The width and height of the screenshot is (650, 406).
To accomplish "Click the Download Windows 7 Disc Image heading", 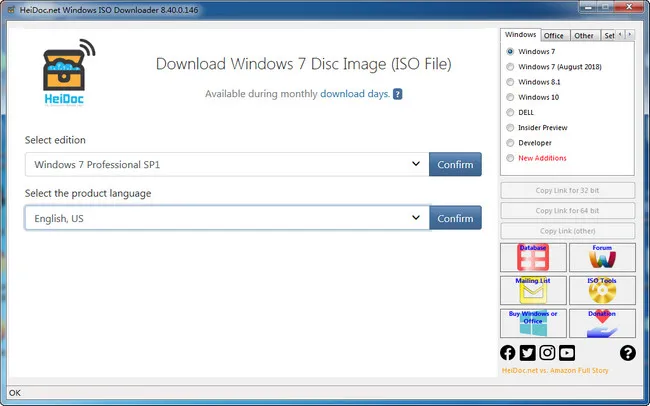I will (303, 64).
